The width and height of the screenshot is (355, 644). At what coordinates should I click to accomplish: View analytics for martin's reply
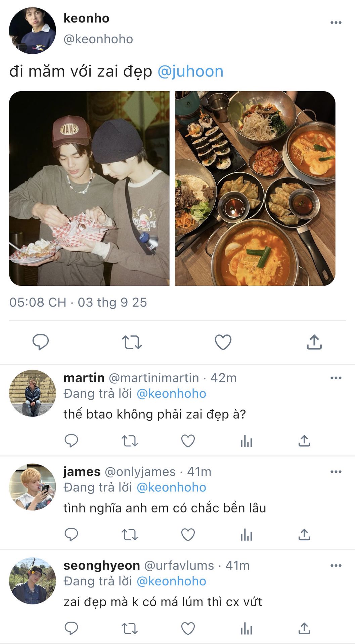pyautogui.click(x=246, y=441)
